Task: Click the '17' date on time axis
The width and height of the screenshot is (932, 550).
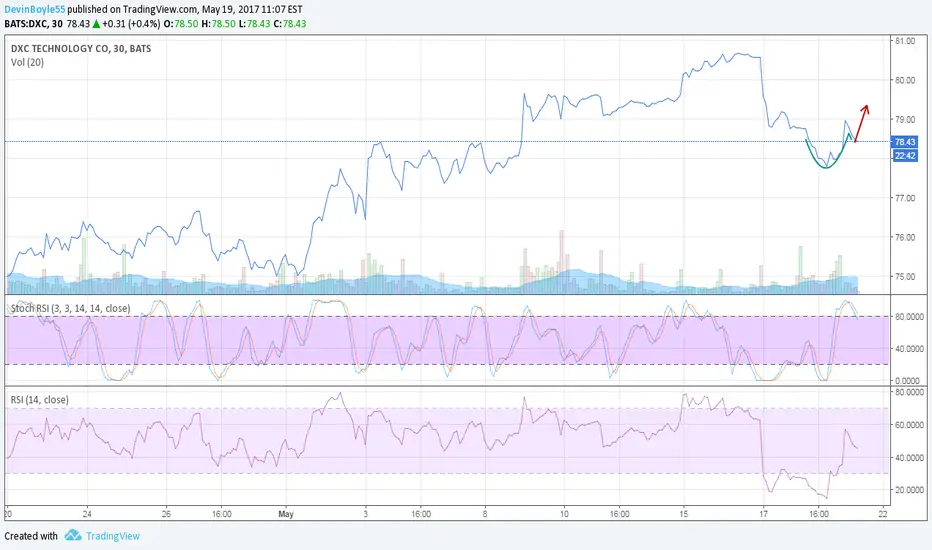Action: pos(763,514)
